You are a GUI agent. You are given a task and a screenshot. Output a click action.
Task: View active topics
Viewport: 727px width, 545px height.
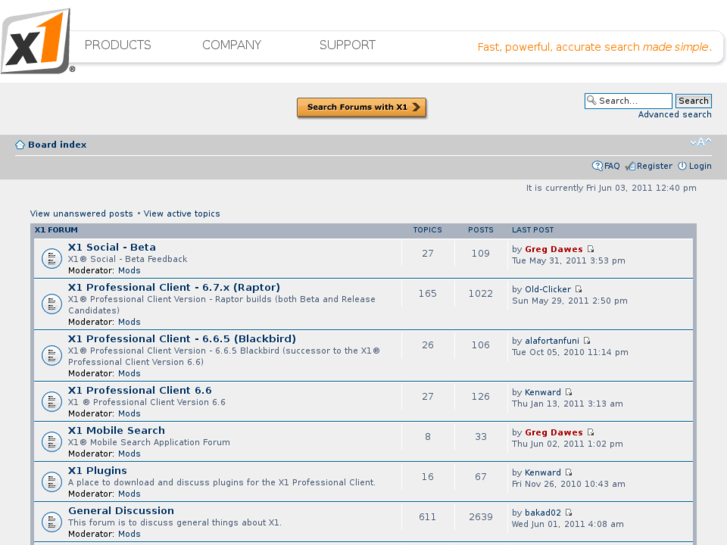tap(182, 214)
